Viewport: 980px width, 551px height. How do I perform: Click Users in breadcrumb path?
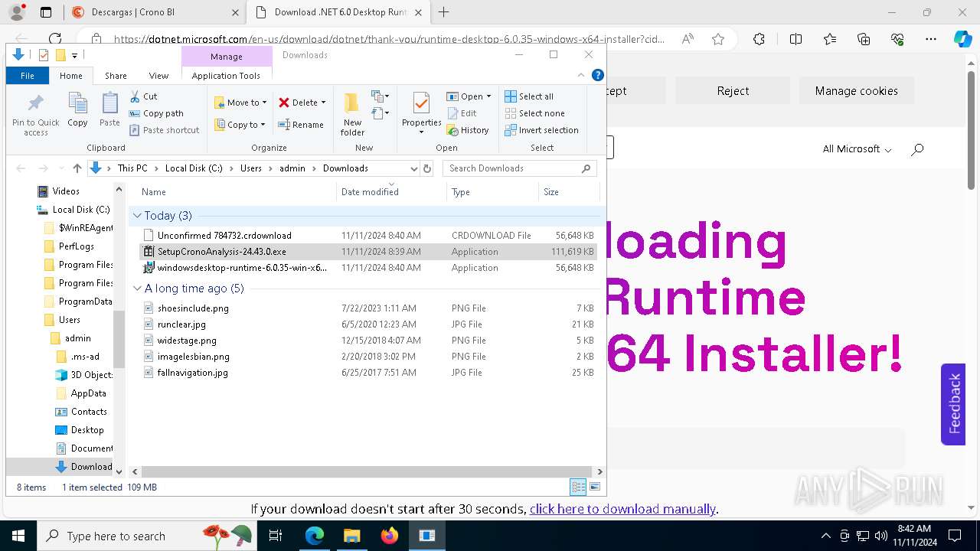[x=251, y=168]
